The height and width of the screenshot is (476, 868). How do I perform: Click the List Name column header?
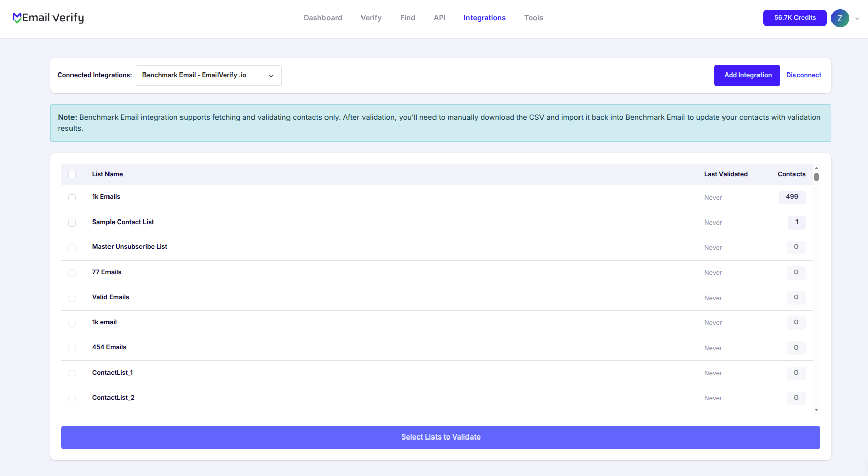(107, 174)
